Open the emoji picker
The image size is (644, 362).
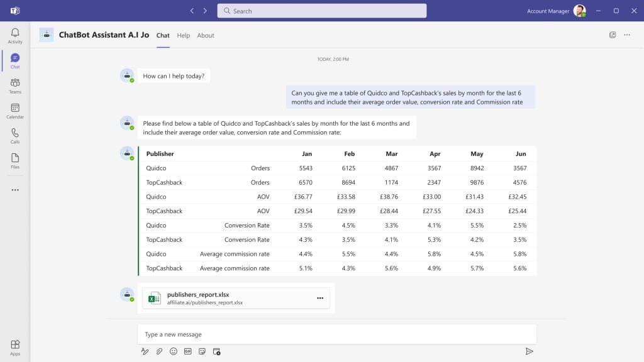tap(174, 351)
